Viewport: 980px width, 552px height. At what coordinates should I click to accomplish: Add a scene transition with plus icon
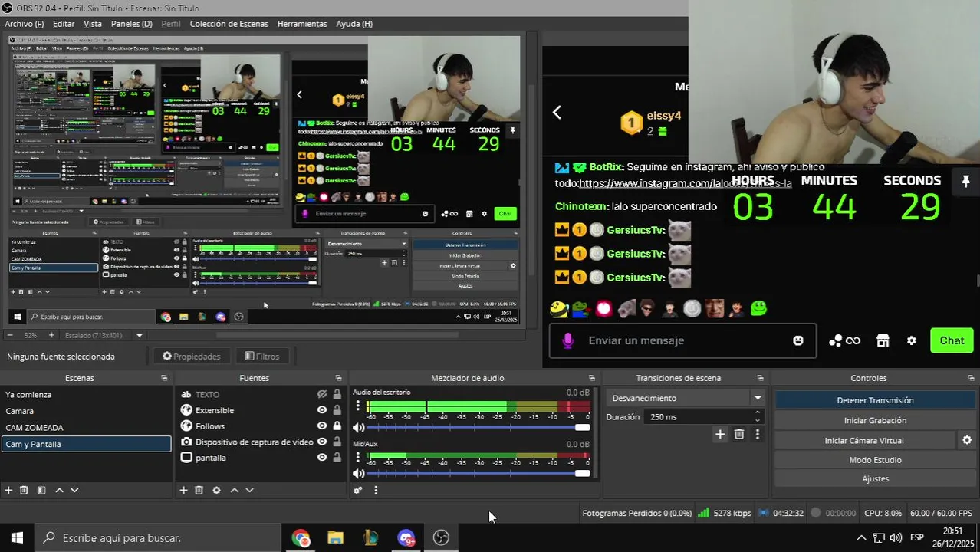pyautogui.click(x=720, y=434)
